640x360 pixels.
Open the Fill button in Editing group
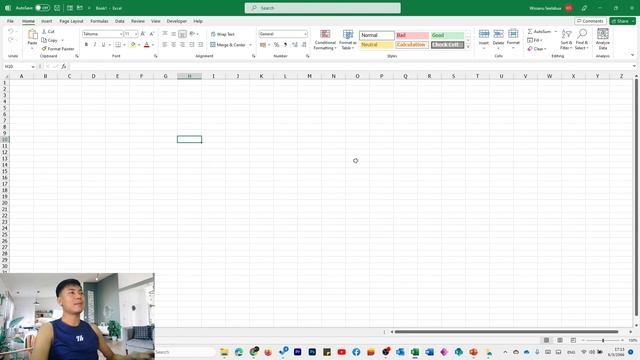pos(535,40)
